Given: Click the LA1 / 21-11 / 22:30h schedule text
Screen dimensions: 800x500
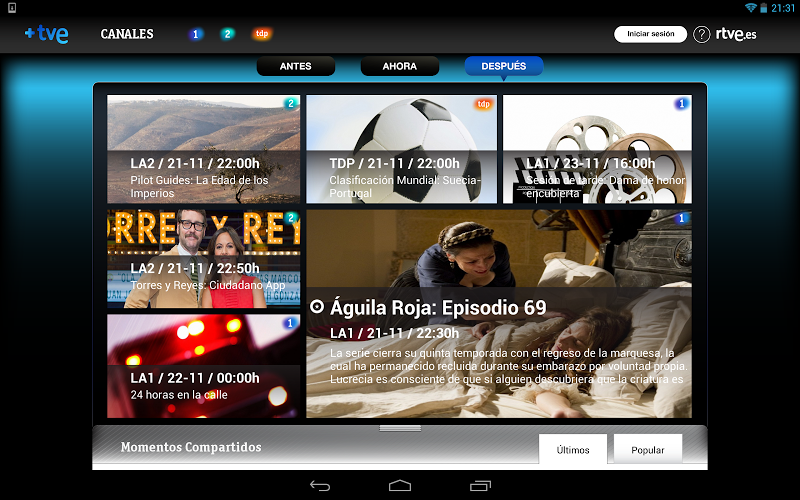Looking at the screenshot, I should [394, 333].
